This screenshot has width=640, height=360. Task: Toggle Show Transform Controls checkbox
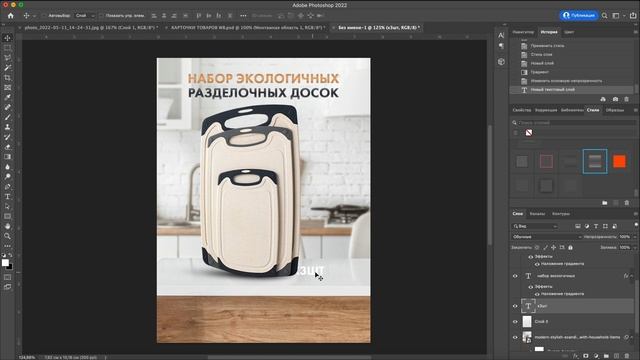101,16
